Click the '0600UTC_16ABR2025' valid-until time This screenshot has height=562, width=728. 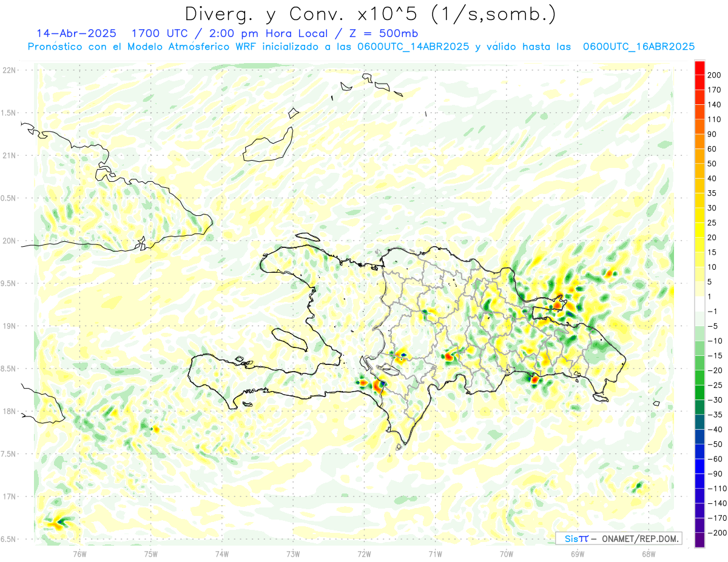point(638,47)
